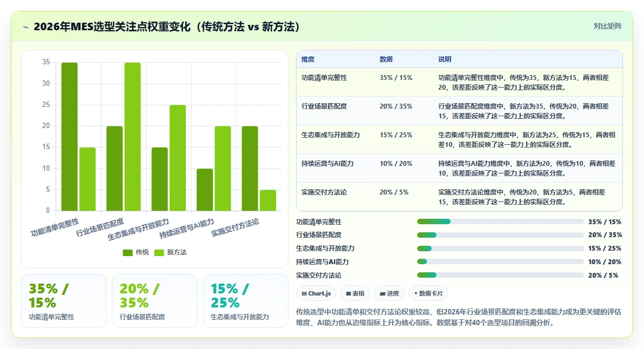Click description text for 实施交付方法论 row
The height and width of the screenshot is (349, 644).
click(x=521, y=197)
